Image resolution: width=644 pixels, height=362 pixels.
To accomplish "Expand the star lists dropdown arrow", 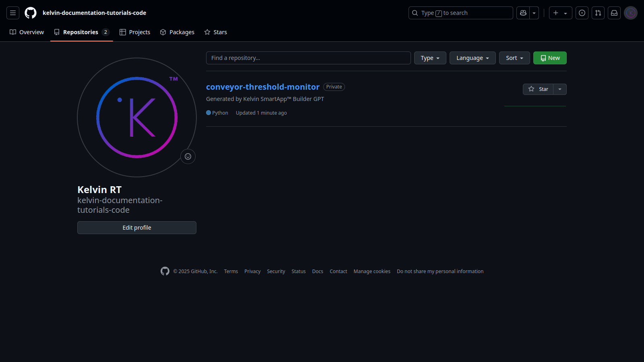I will pyautogui.click(x=560, y=89).
